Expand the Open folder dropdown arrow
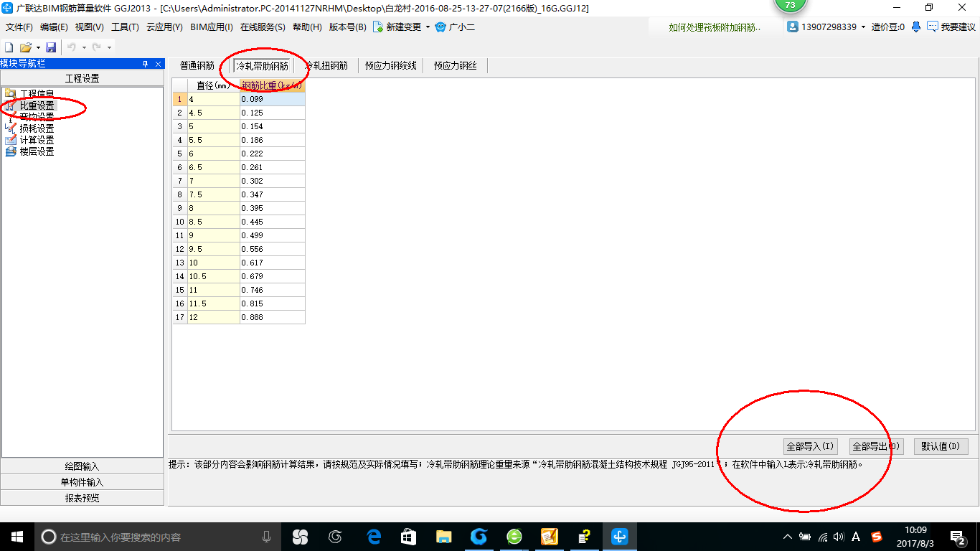 pos(38,47)
